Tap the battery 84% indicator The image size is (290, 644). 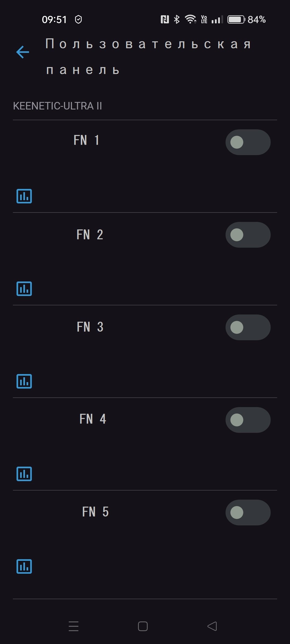[247, 20]
